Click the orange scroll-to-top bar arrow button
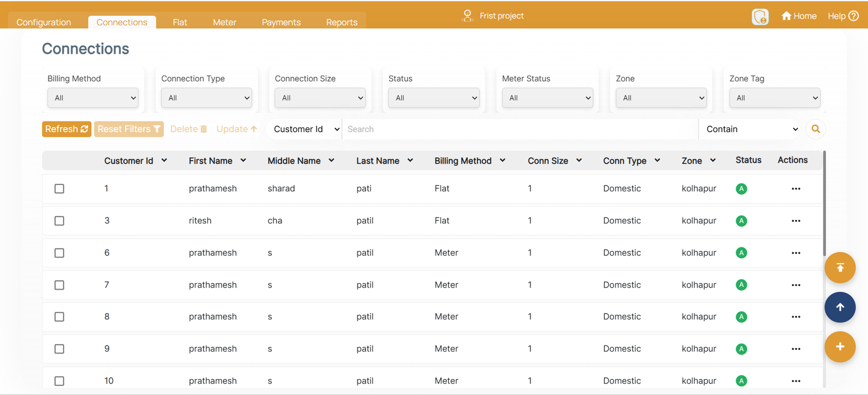 (x=840, y=267)
